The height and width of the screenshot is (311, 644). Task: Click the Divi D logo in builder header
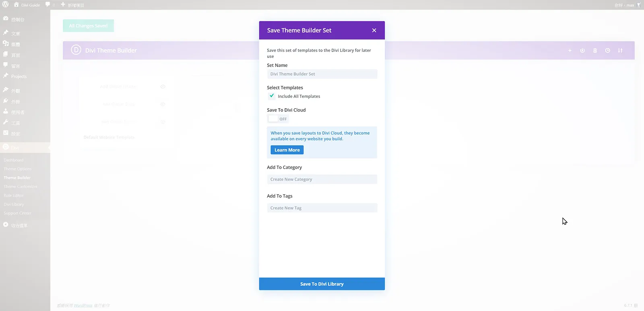tap(76, 50)
